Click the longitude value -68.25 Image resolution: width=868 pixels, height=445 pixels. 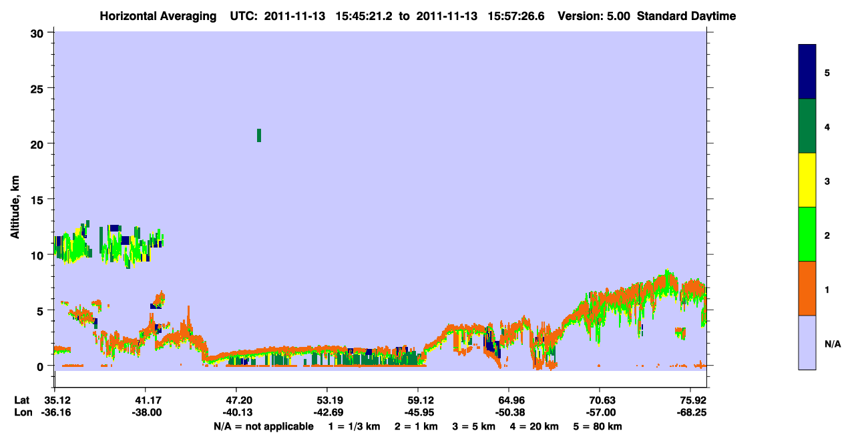[691, 413]
